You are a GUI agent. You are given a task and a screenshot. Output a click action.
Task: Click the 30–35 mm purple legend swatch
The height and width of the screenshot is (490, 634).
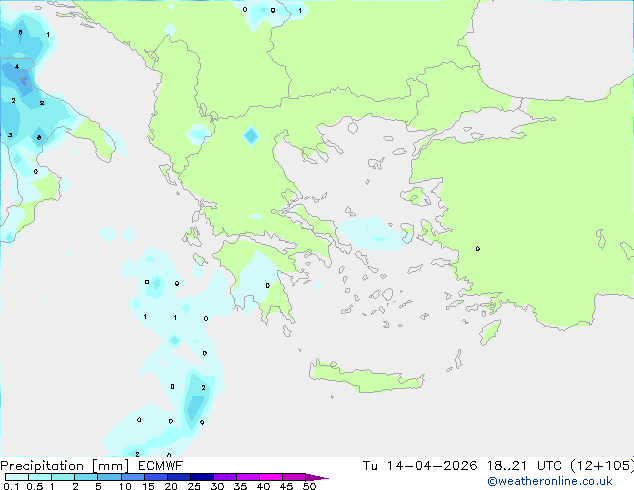coord(225,477)
